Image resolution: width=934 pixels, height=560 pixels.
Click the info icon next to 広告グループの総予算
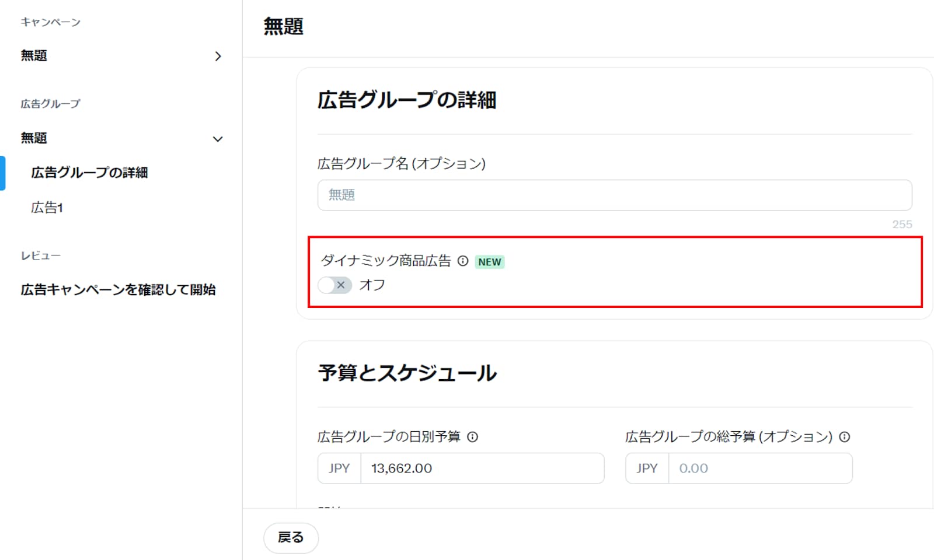tap(845, 436)
